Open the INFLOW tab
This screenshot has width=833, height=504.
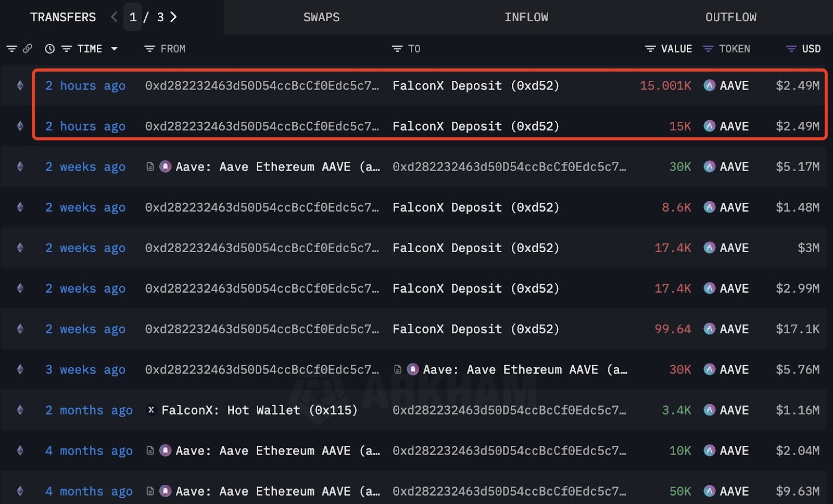click(526, 17)
